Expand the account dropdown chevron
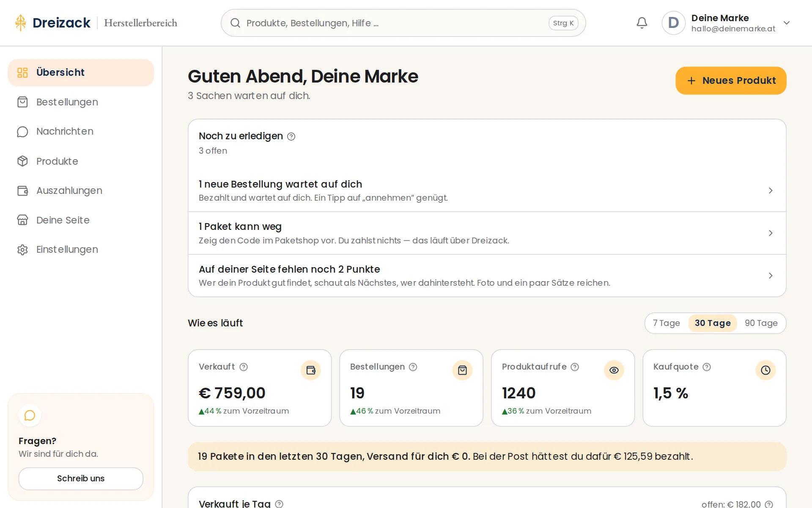Image resolution: width=812 pixels, height=508 pixels. click(786, 23)
